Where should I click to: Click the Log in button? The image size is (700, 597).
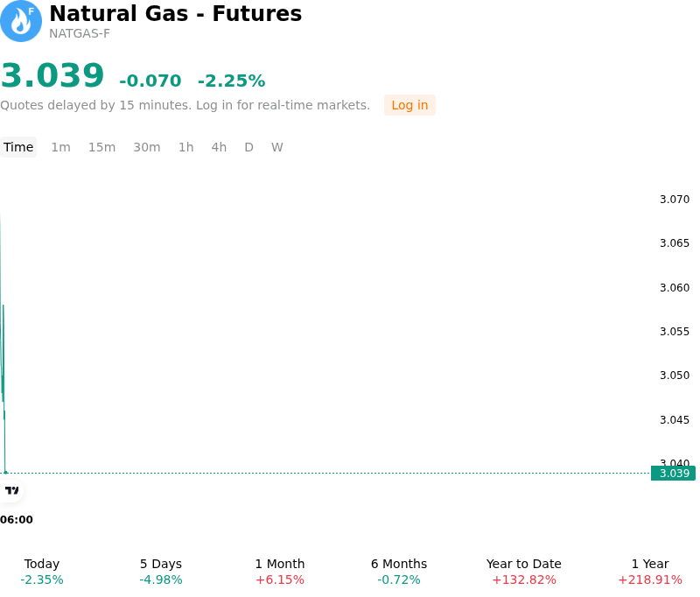click(409, 105)
